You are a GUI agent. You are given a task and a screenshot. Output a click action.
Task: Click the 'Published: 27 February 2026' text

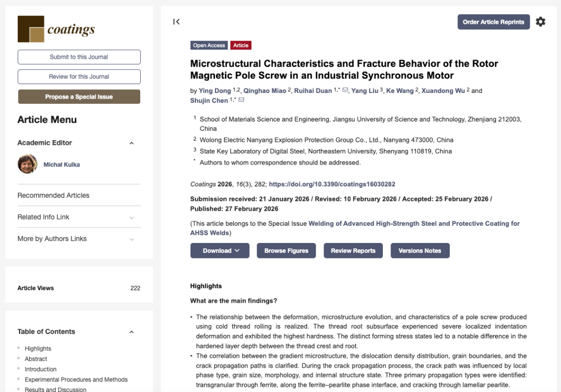point(234,209)
